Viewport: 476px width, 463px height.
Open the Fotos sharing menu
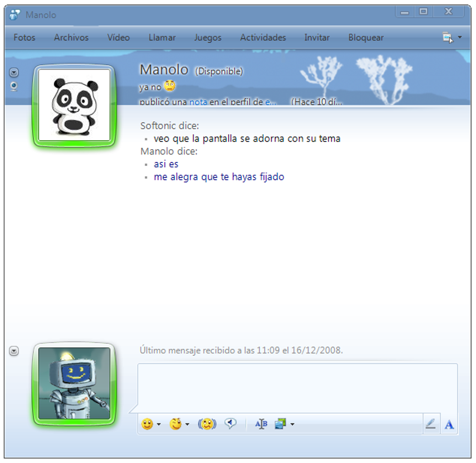[24, 38]
